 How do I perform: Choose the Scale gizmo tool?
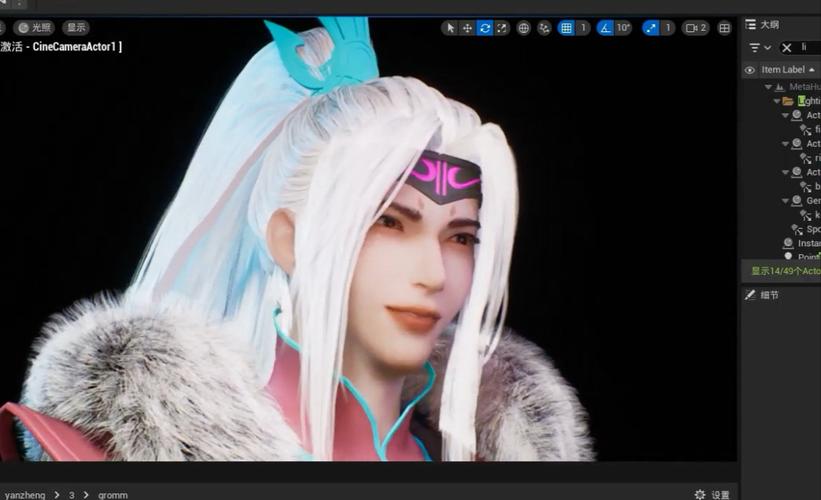(x=502, y=28)
